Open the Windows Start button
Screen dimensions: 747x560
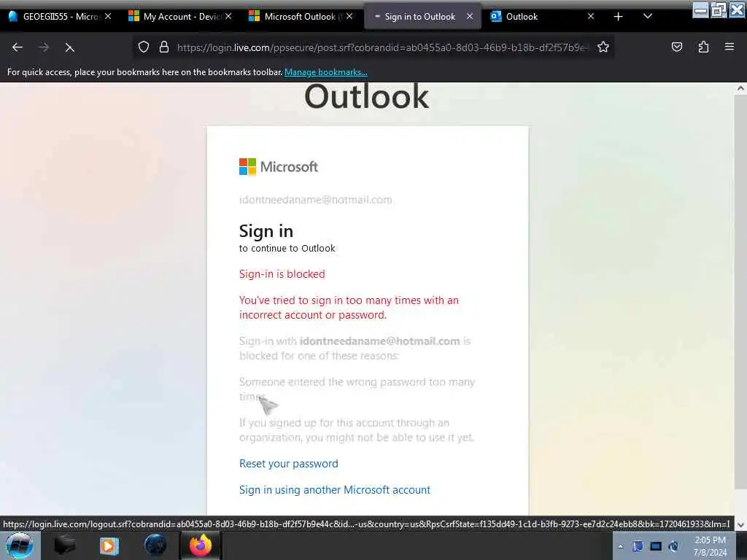pos(20,545)
